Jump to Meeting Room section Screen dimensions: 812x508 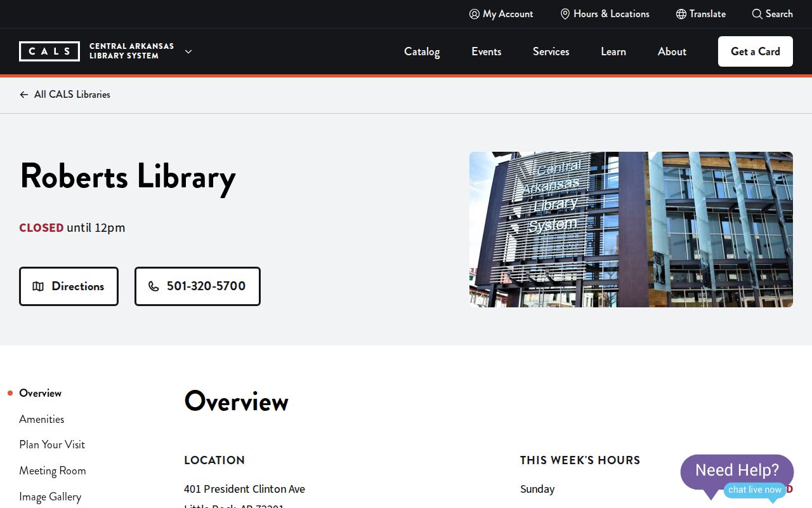(x=52, y=471)
